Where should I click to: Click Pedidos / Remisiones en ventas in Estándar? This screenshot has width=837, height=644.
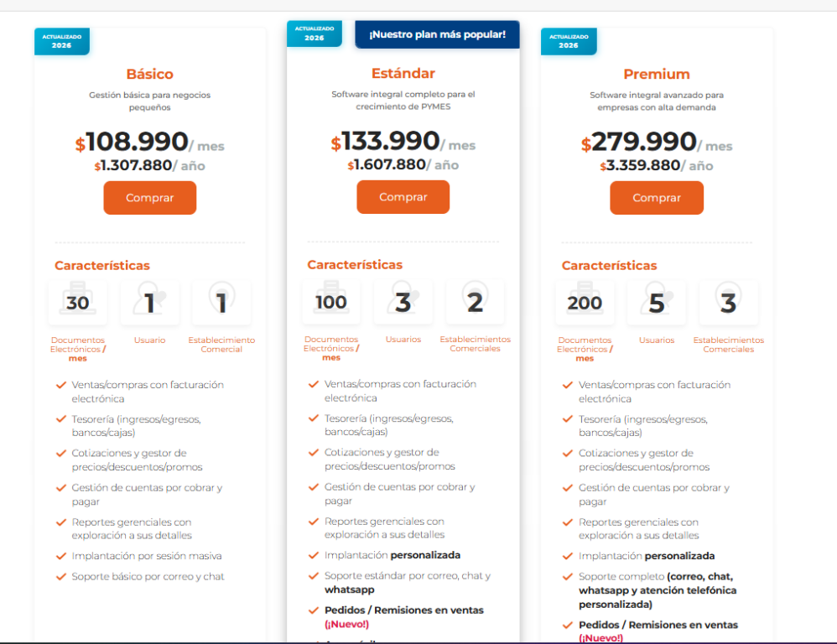(404, 610)
